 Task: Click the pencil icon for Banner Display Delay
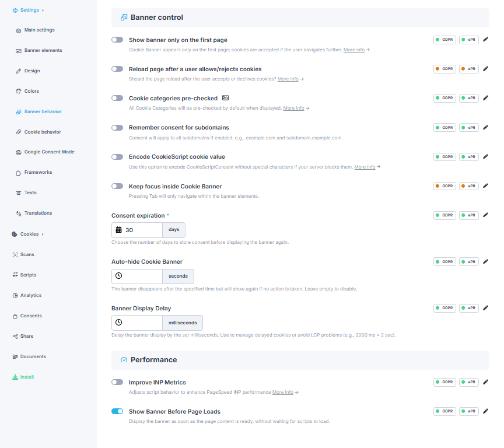(485, 308)
